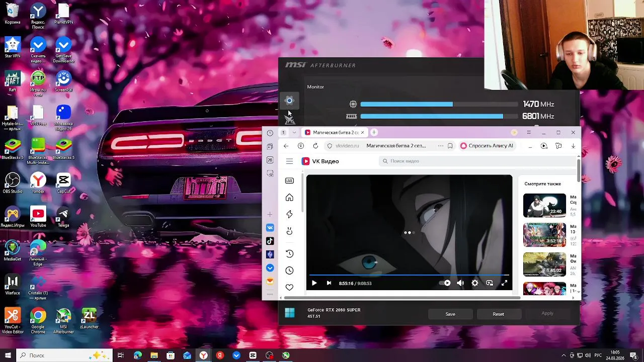The width and height of the screenshot is (644, 362).
Task: Skip to the next video
Action: coord(329,283)
